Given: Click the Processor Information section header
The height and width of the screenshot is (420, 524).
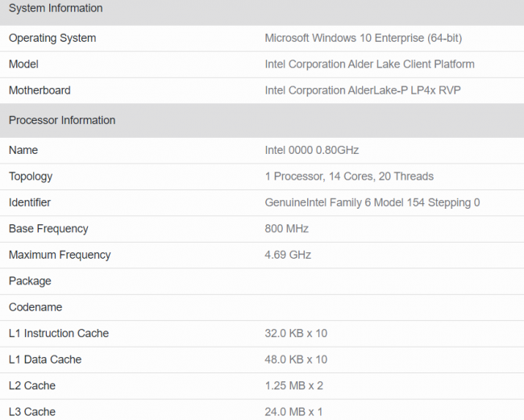Looking at the screenshot, I should (62, 120).
